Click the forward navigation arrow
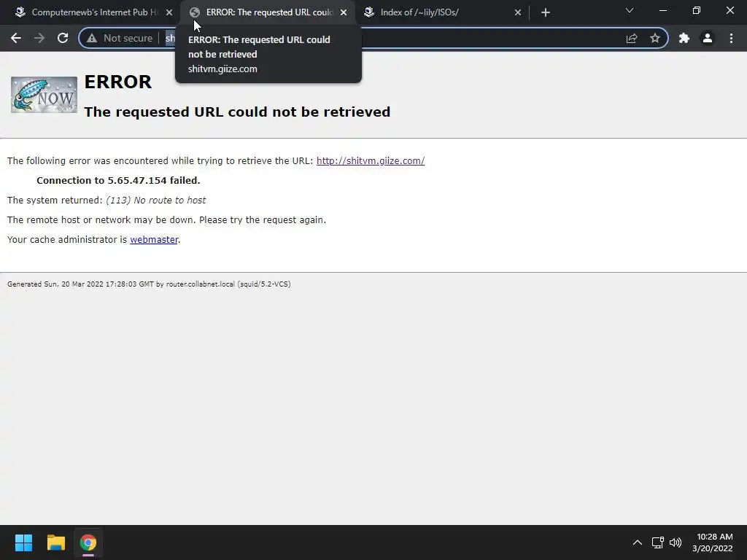Image resolution: width=747 pixels, height=560 pixels. (x=39, y=38)
